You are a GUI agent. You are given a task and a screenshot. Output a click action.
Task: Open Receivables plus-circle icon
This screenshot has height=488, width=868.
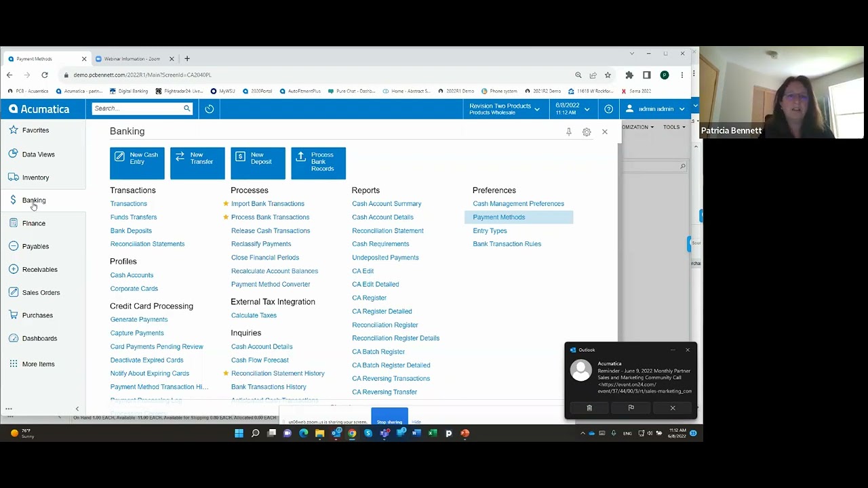coord(14,269)
